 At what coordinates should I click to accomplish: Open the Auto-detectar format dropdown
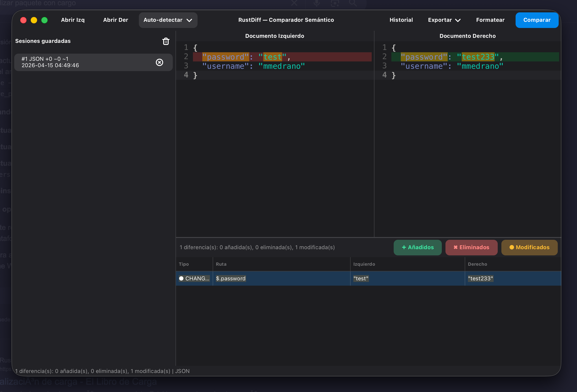tap(168, 20)
